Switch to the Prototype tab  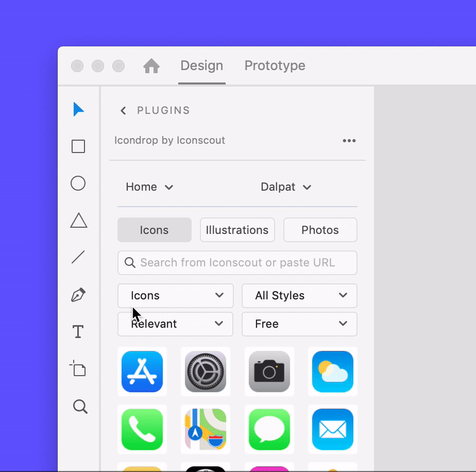coord(275,65)
